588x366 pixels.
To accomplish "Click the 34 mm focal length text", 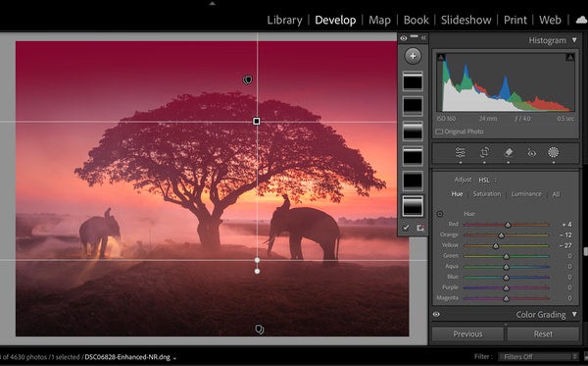I will 488,119.
